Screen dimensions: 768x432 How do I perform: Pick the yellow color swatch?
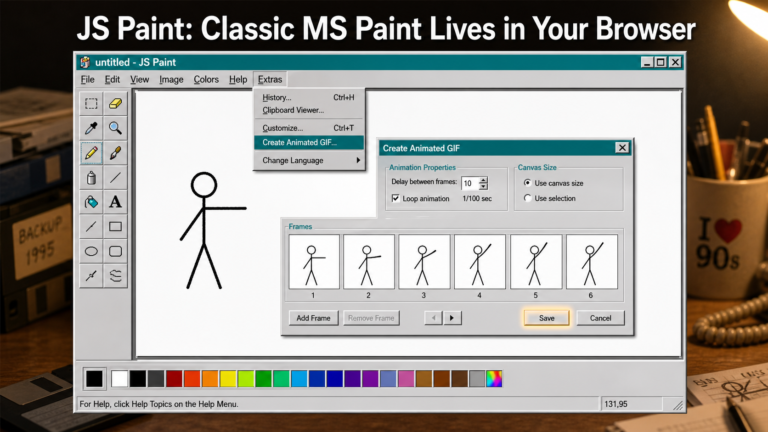click(x=228, y=379)
